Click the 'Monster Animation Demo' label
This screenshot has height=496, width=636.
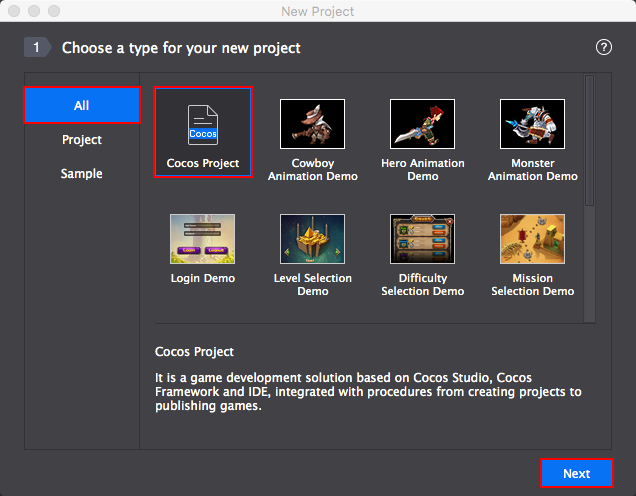pos(533,170)
